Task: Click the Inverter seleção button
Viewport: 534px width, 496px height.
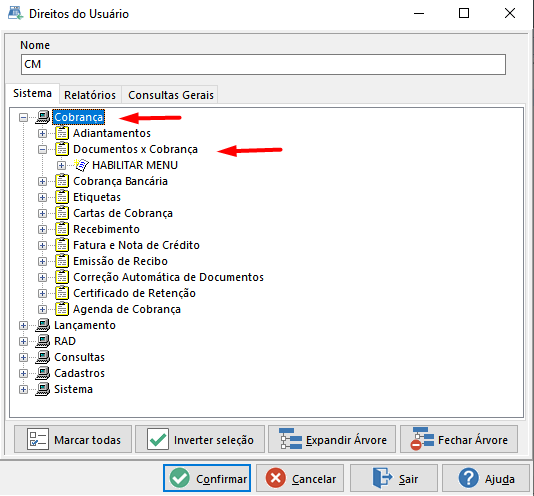Action: point(200,439)
